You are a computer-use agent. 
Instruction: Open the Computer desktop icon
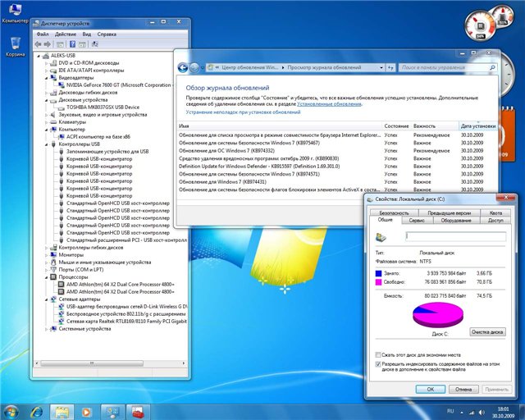pos(15,13)
